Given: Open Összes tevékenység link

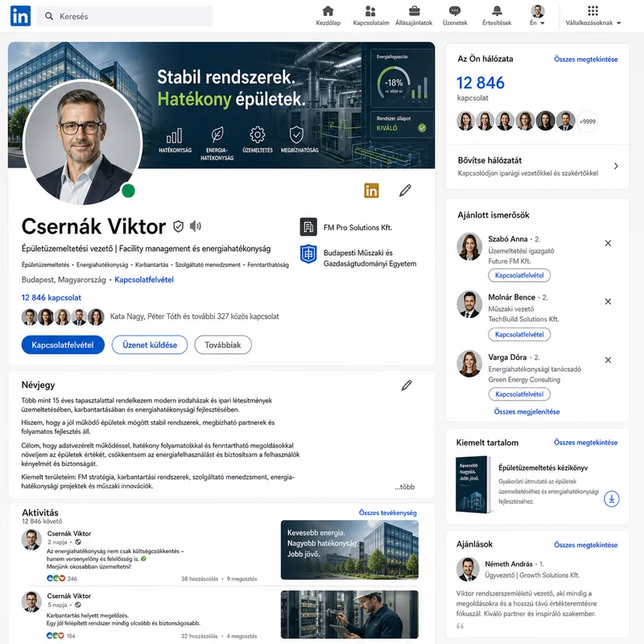Looking at the screenshot, I should click(388, 513).
